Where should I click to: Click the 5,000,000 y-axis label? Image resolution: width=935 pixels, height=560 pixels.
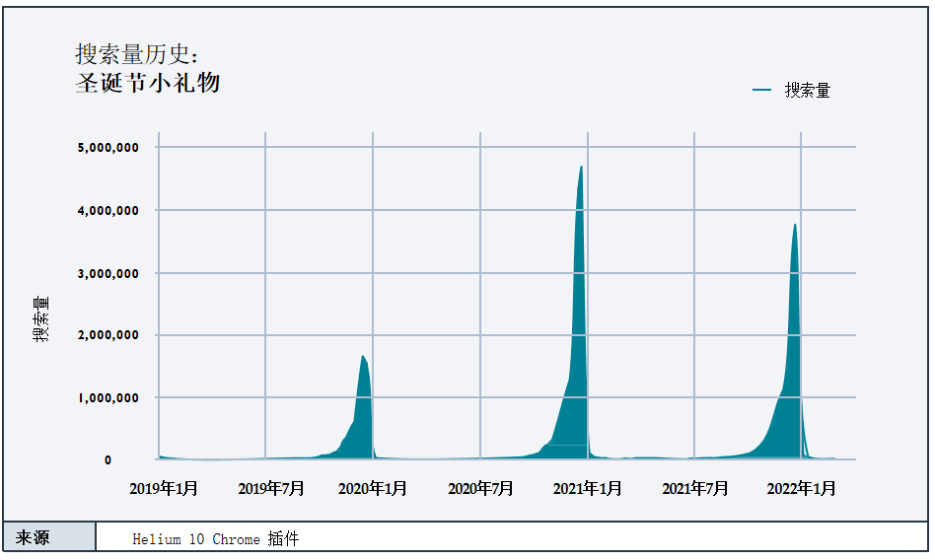pos(108,148)
